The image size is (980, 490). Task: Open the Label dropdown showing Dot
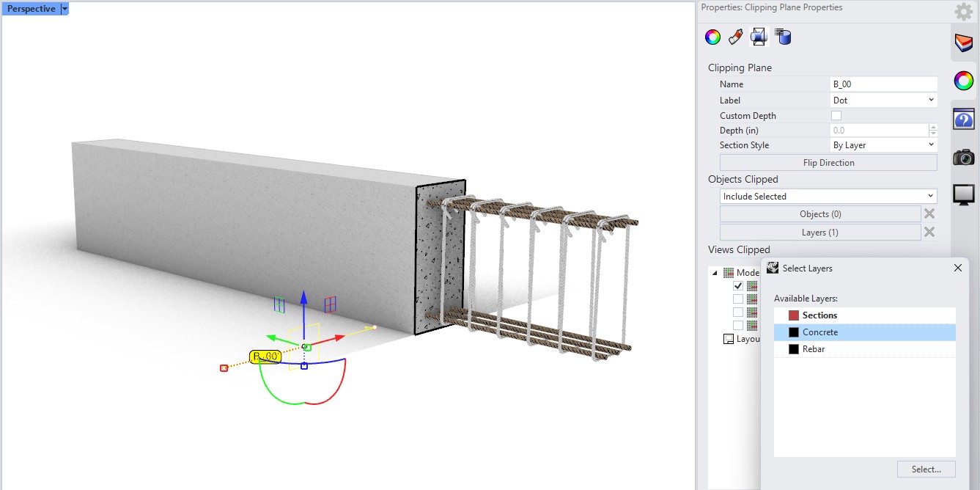(x=884, y=100)
